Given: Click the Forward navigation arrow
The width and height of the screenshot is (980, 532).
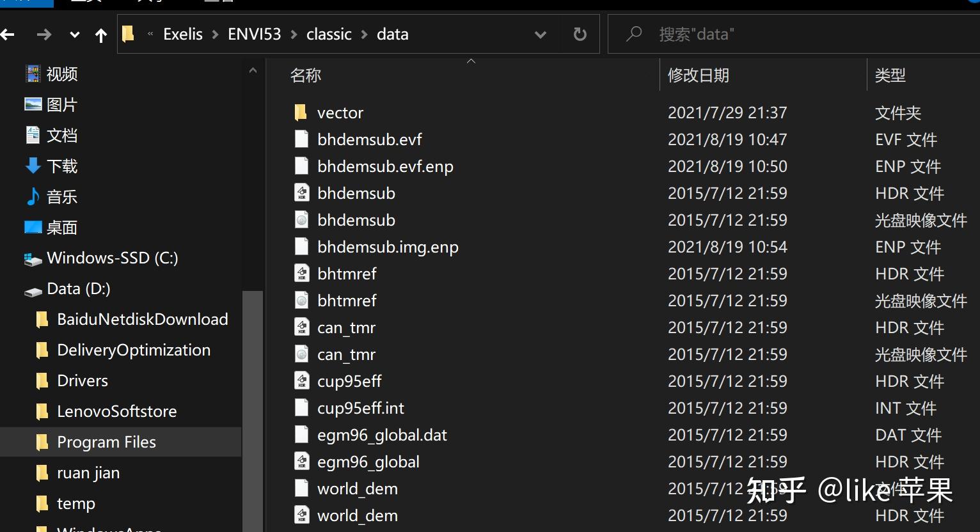Looking at the screenshot, I should pyautogui.click(x=44, y=35).
